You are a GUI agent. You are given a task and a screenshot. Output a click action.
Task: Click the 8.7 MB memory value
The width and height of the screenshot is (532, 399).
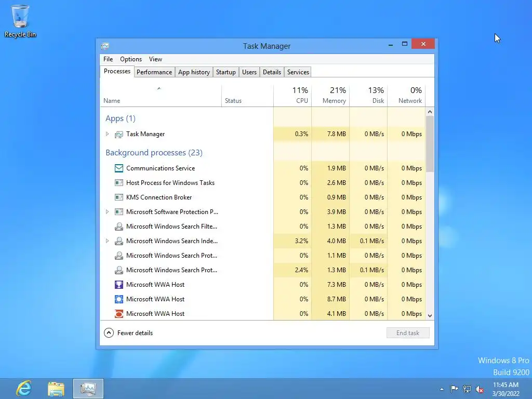[x=336, y=299]
